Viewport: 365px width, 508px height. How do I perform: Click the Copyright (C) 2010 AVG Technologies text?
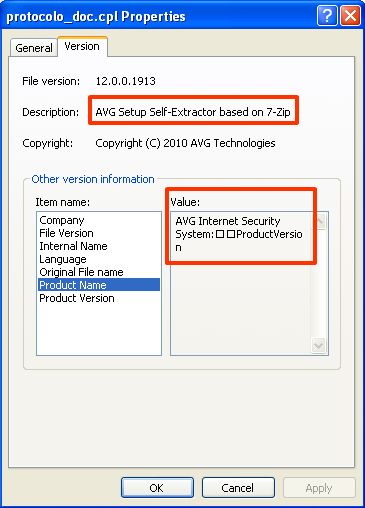tap(185, 143)
